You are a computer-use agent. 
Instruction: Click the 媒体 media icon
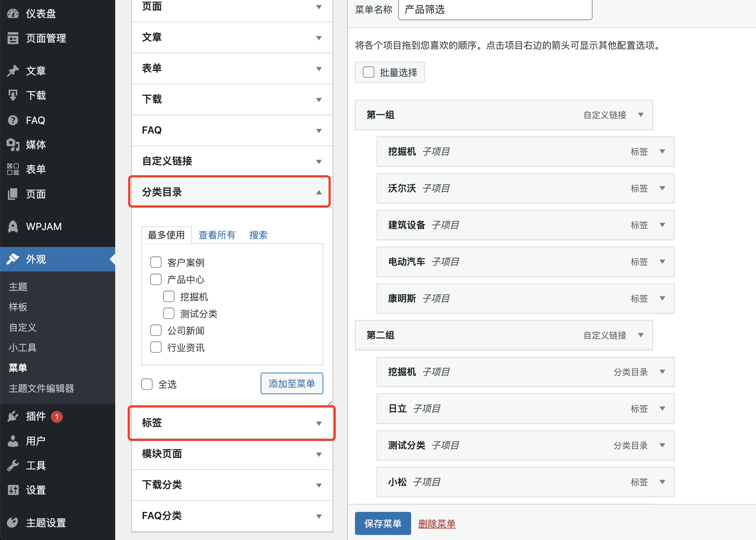13,145
